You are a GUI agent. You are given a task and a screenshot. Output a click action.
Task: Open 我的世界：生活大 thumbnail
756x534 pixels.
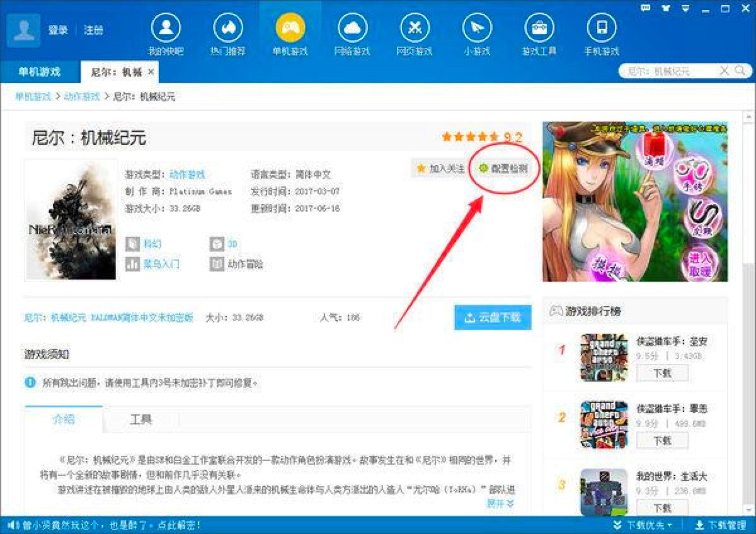coord(604,492)
